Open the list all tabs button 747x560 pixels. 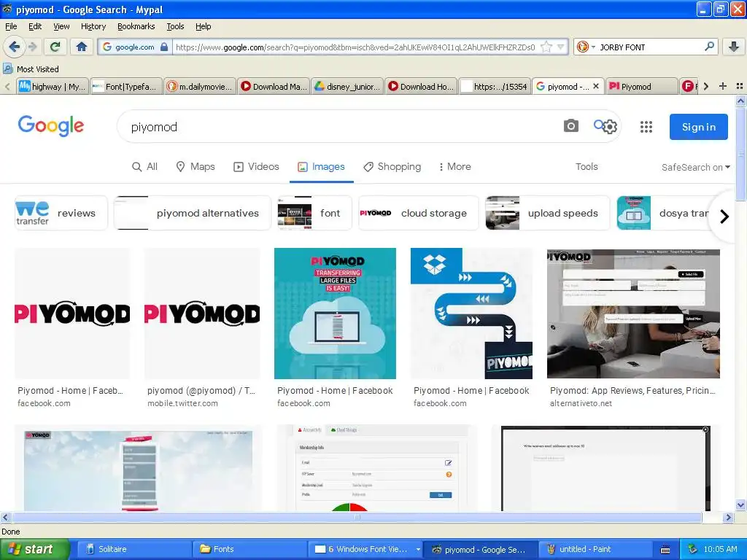740,86
